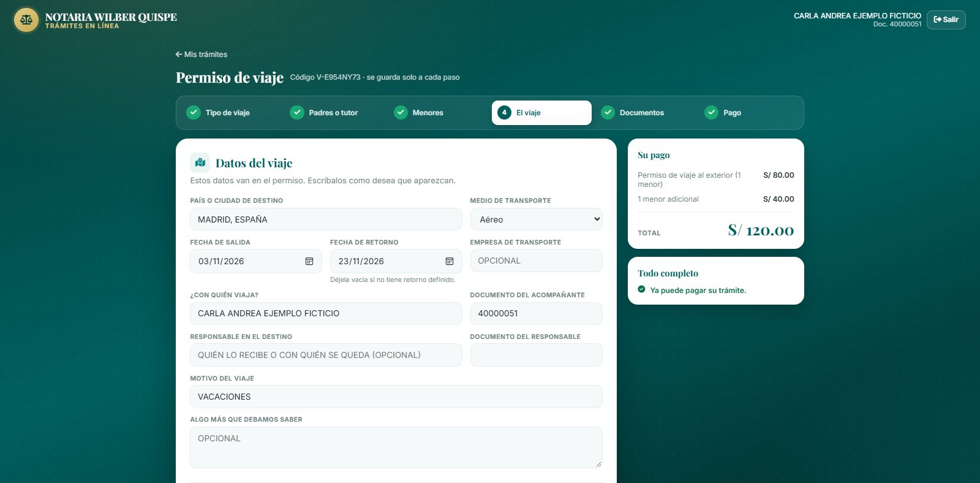Viewport: 980px width, 483px height.
Task: Click the total amount S/ 120.00
Action: tap(761, 230)
